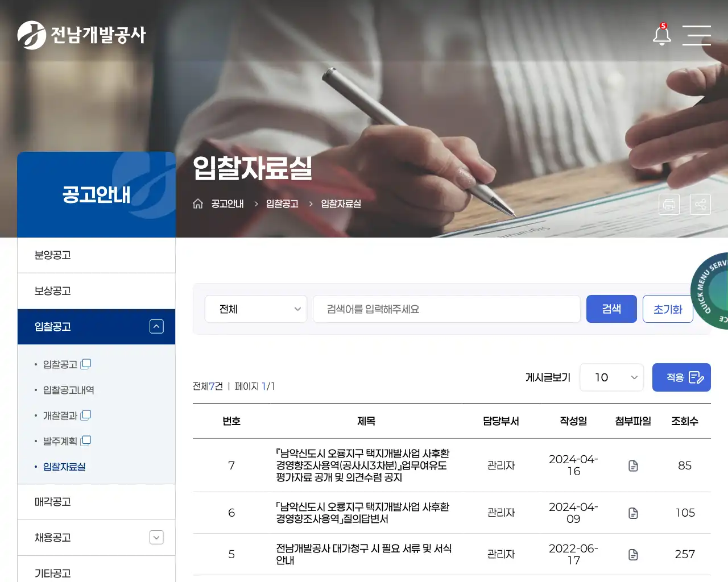Click 공고안내 in the breadcrumb

(x=227, y=203)
